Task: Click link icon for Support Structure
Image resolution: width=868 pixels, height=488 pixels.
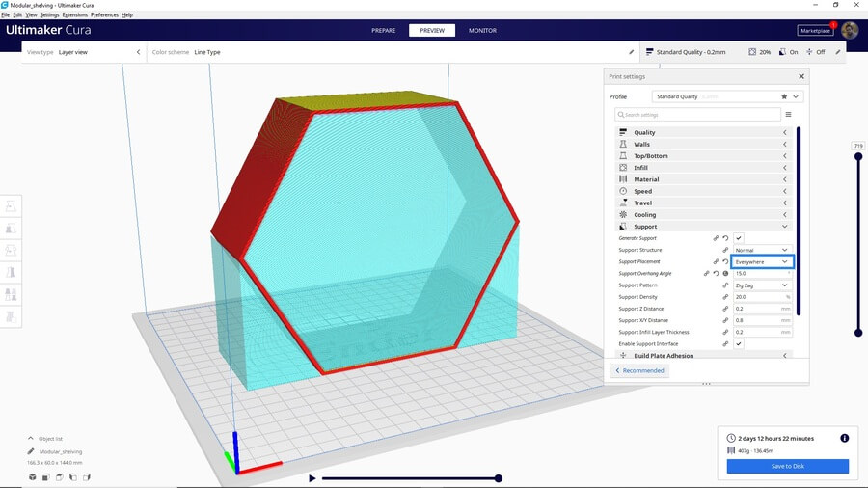Action: click(x=725, y=250)
